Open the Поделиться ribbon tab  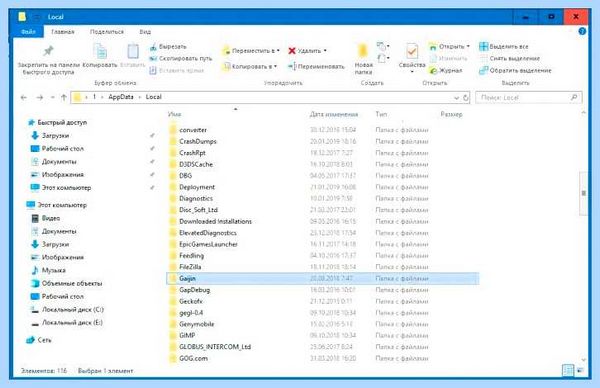point(107,32)
